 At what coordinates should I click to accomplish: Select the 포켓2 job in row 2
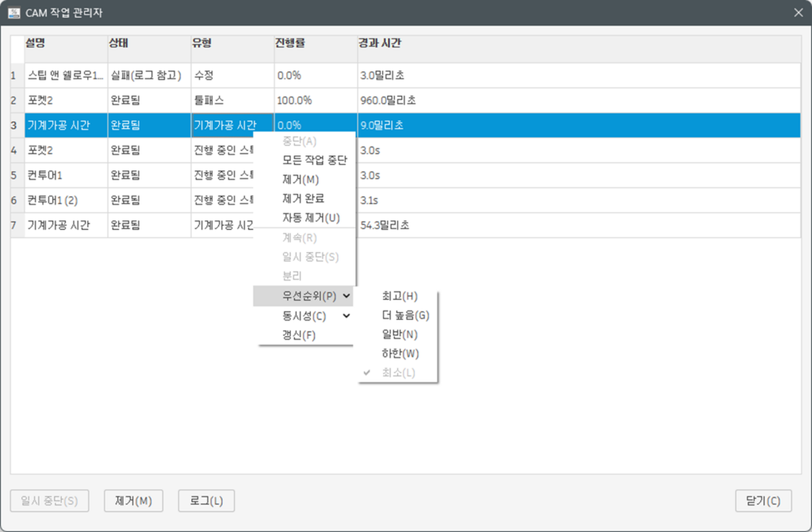[66, 100]
